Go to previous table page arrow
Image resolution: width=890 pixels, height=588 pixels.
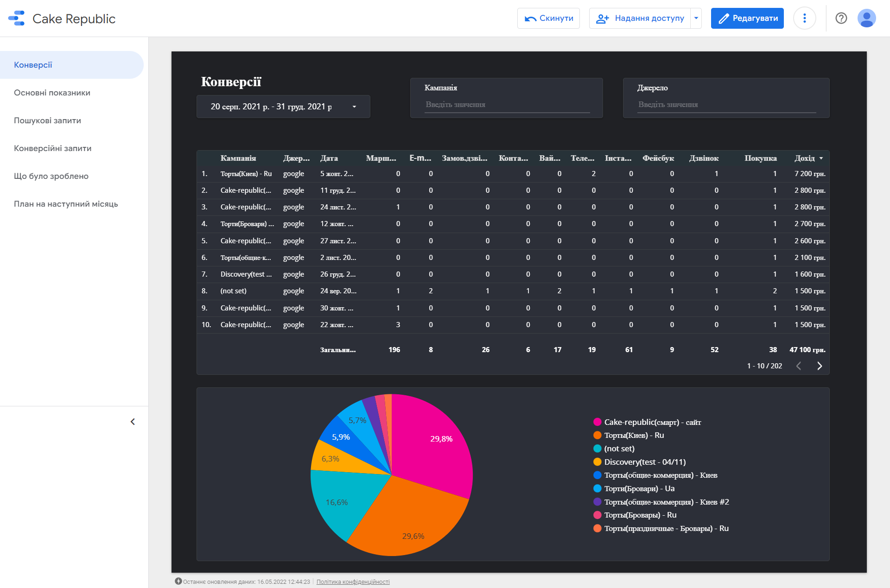click(799, 366)
